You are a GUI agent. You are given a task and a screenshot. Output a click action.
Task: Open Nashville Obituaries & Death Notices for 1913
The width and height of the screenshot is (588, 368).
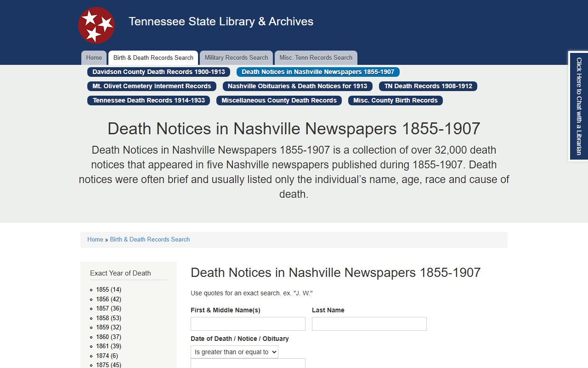click(x=298, y=86)
